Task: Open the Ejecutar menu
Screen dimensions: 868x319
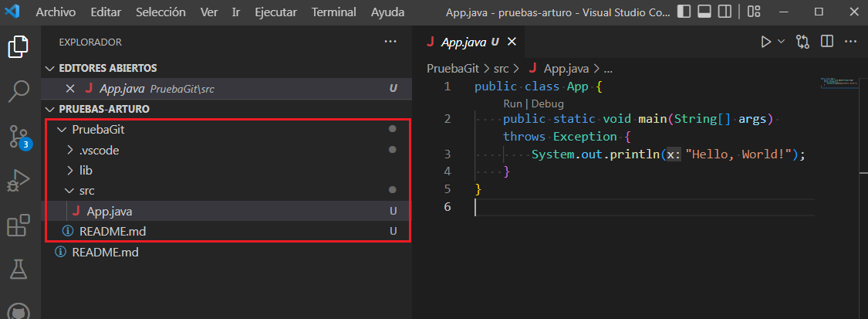Action: pos(275,12)
